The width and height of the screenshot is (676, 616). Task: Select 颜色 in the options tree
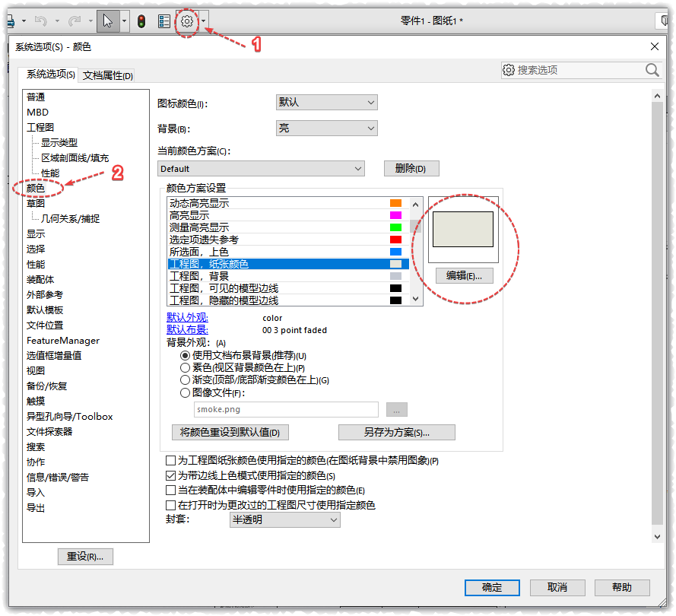35,188
